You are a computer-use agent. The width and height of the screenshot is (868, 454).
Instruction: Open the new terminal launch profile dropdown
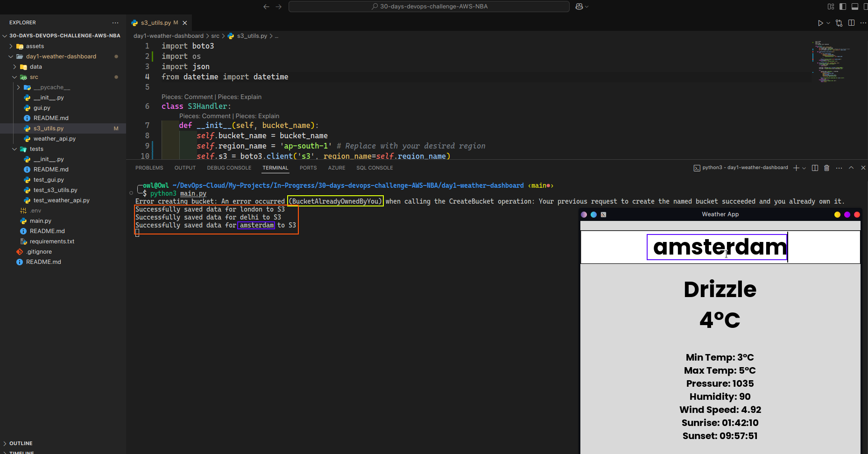(804, 168)
